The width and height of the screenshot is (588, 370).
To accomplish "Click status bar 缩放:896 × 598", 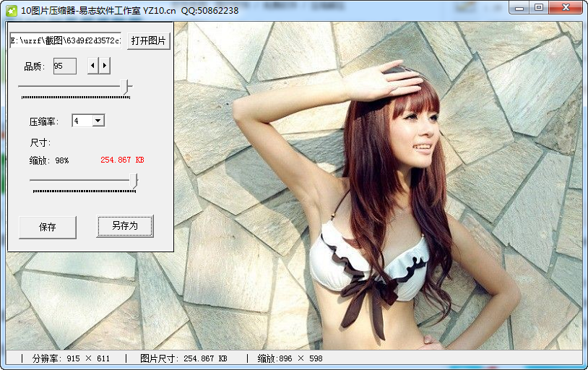I will click(290, 358).
